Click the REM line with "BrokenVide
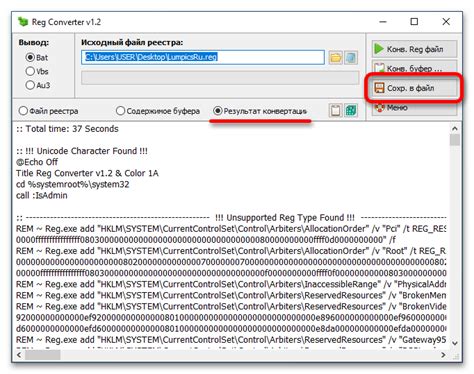Screen dimensions: 474x374 click(x=231, y=306)
